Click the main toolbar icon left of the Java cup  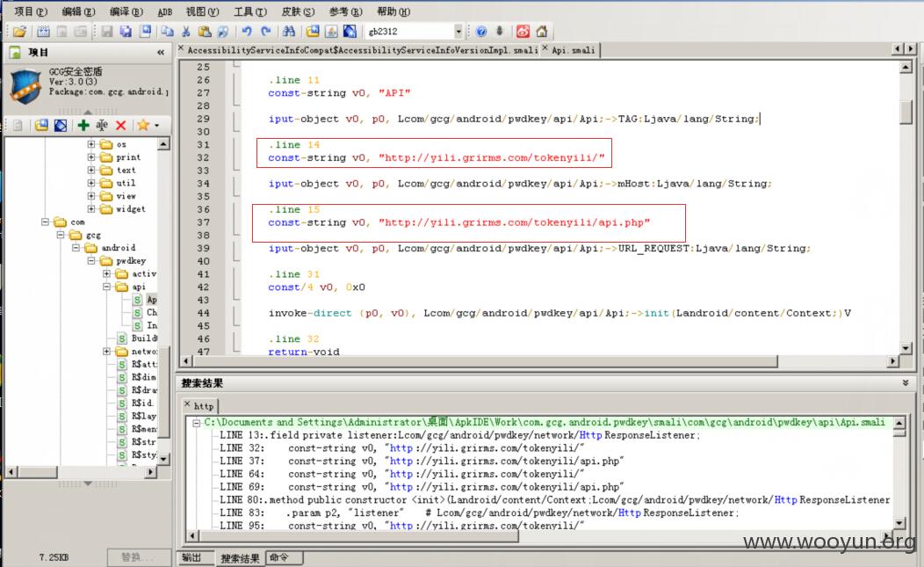click(x=313, y=32)
